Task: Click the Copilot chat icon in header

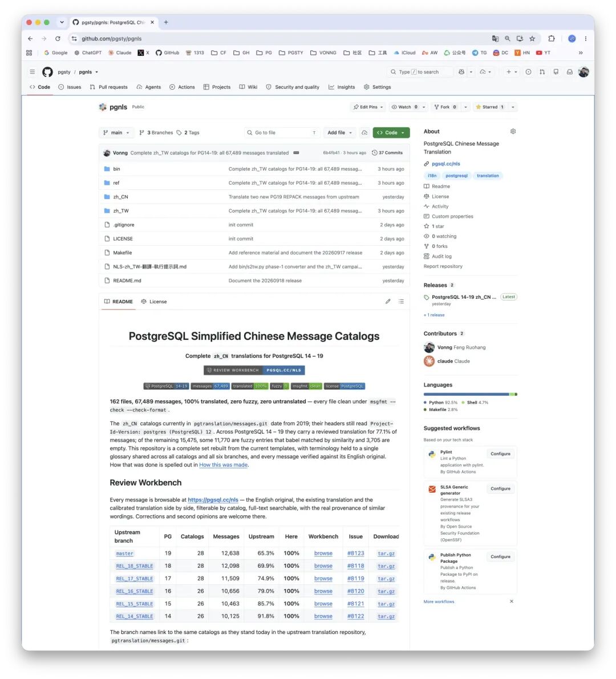Action: pos(461,72)
